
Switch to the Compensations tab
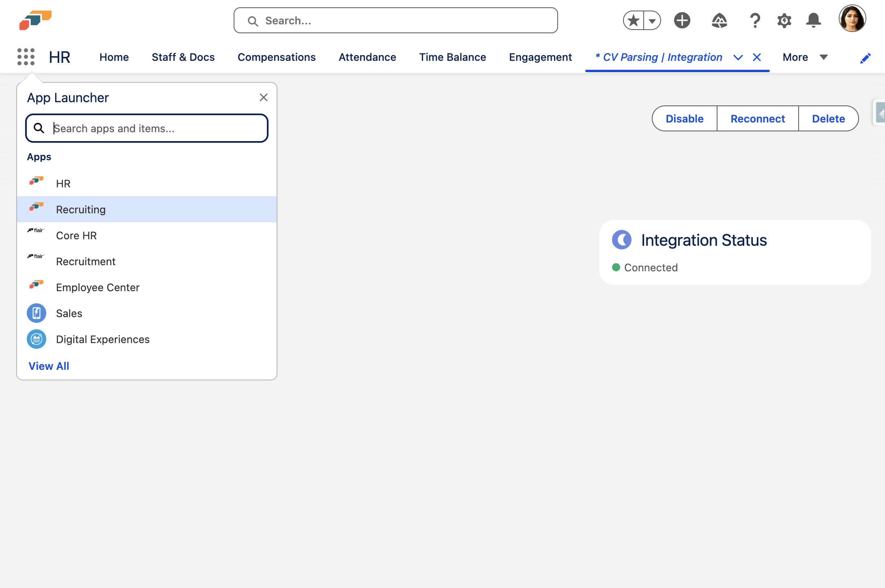(276, 57)
